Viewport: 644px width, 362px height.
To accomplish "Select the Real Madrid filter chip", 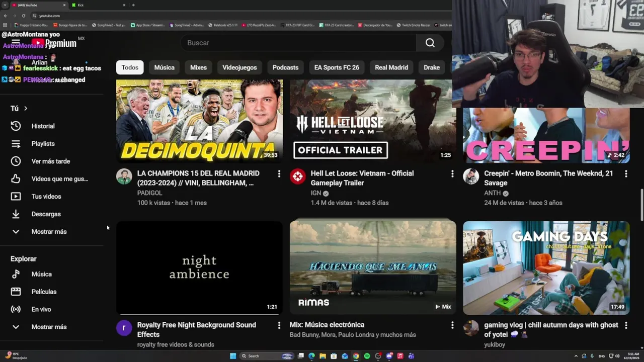I will [391, 67].
